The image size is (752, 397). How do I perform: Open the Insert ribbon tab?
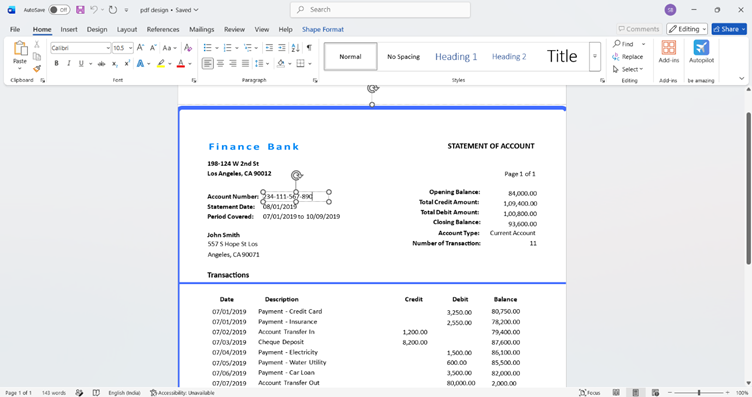pos(69,29)
